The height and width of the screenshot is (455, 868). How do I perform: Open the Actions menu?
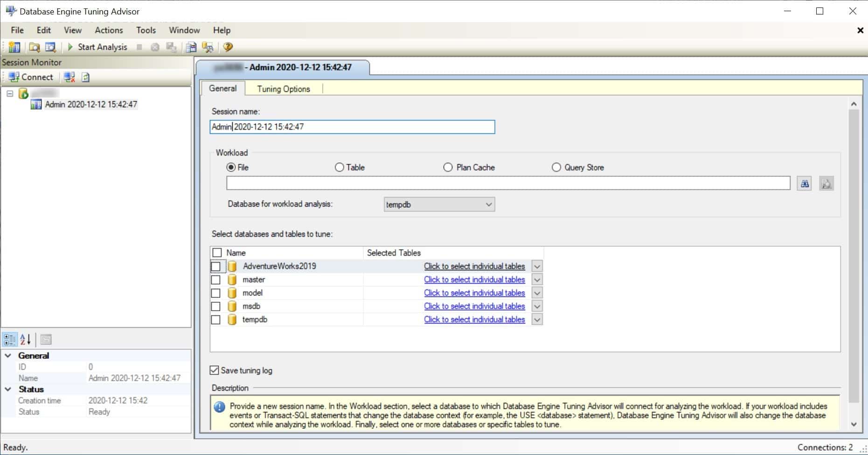(109, 30)
